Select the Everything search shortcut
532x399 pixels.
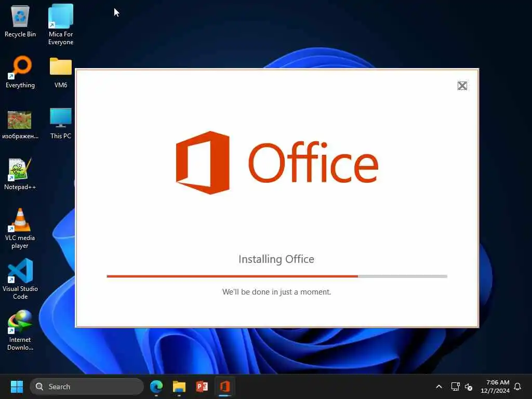(x=20, y=72)
